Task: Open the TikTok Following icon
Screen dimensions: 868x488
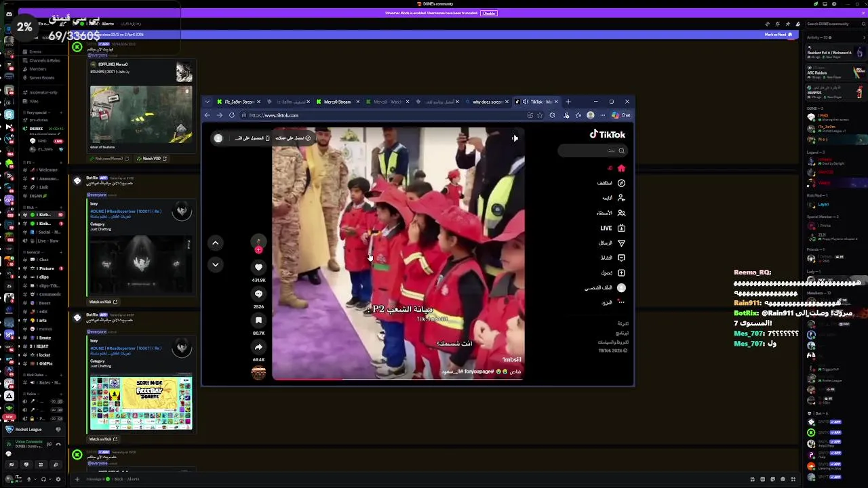Action: pyautogui.click(x=621, y=198)
